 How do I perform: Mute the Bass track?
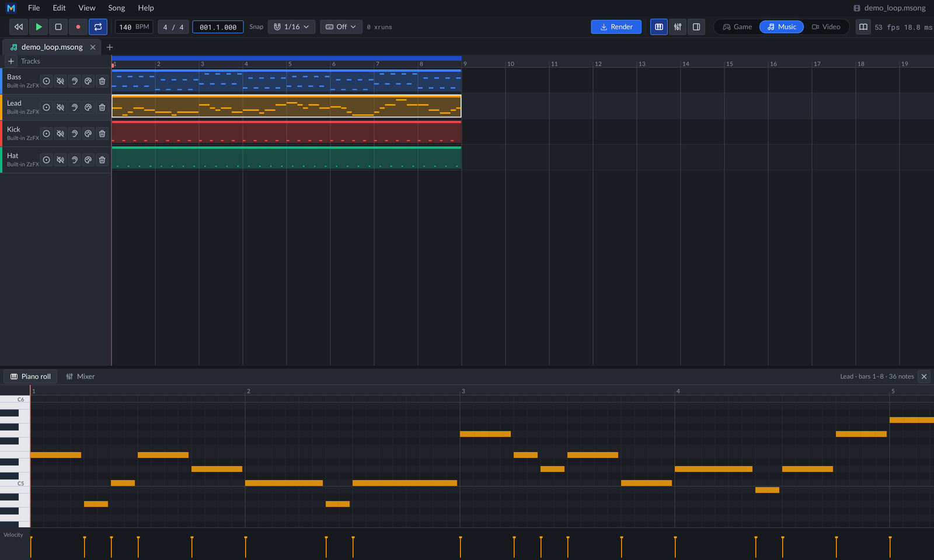pyautogui.click(x=61, y=81)
